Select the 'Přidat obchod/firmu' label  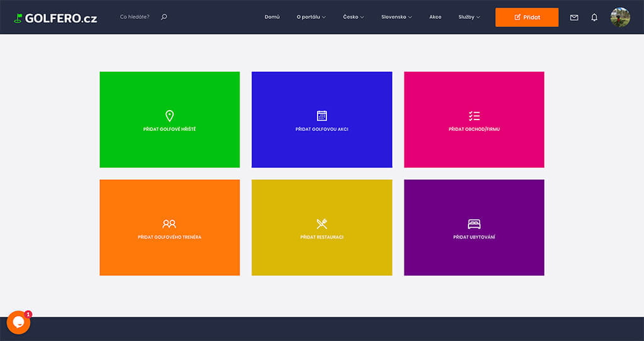(x=474, y=129)
